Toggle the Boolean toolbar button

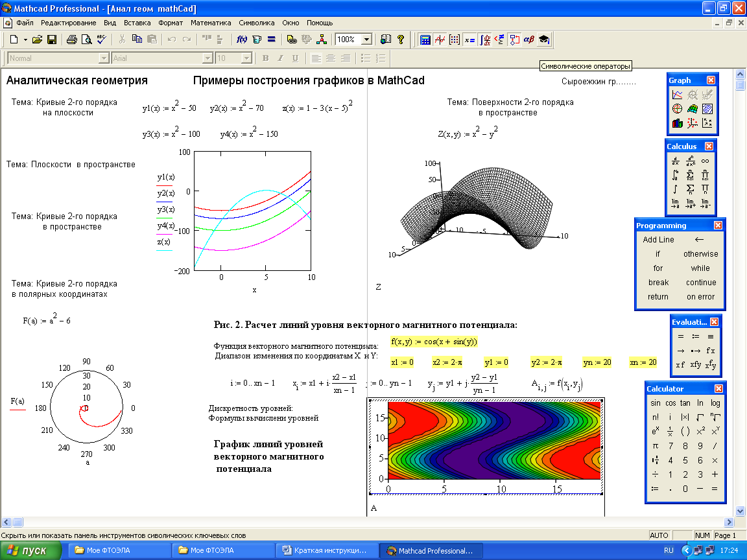[x=499, y=40]
